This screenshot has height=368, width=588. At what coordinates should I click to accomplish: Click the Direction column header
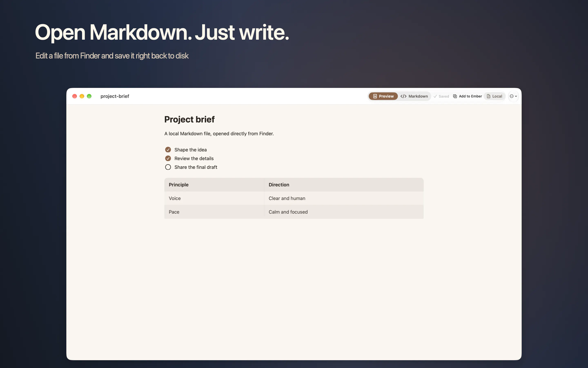click(x=344, y=185)
